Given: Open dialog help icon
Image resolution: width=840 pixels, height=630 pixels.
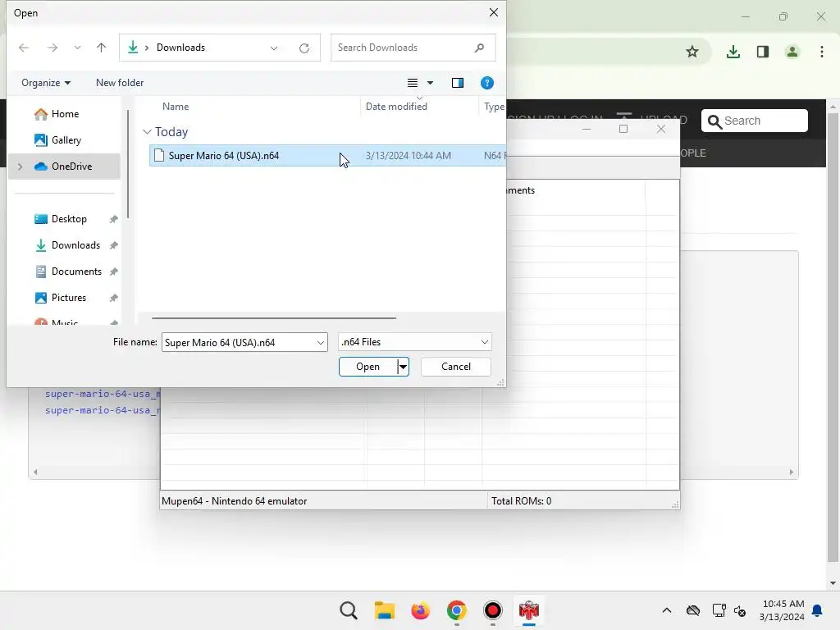Looking at the screenshot, I should 487,83.
